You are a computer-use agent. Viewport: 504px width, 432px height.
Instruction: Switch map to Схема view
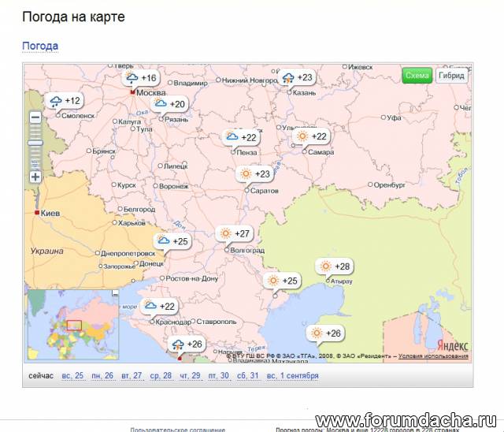[x=417, y=76]
